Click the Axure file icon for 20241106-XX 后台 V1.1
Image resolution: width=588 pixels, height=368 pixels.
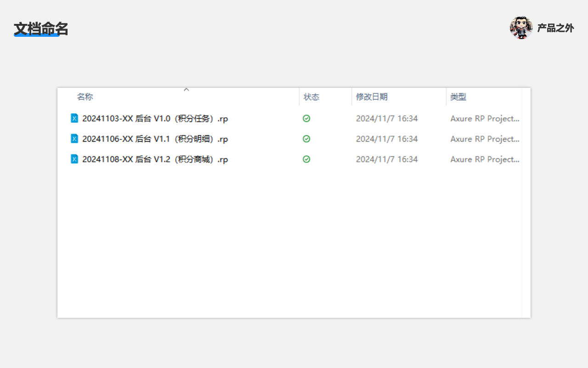coord(74,138)
